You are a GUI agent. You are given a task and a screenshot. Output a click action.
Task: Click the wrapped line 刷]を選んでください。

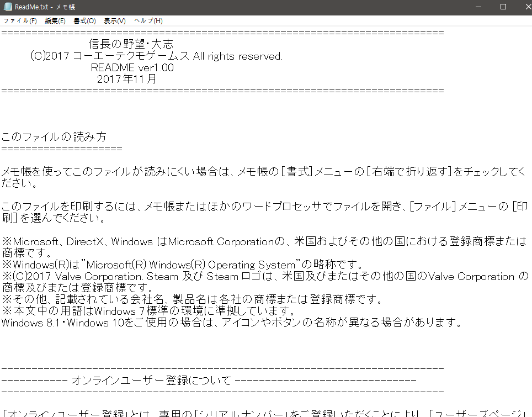pyautogui.click(x=54, y=218)
